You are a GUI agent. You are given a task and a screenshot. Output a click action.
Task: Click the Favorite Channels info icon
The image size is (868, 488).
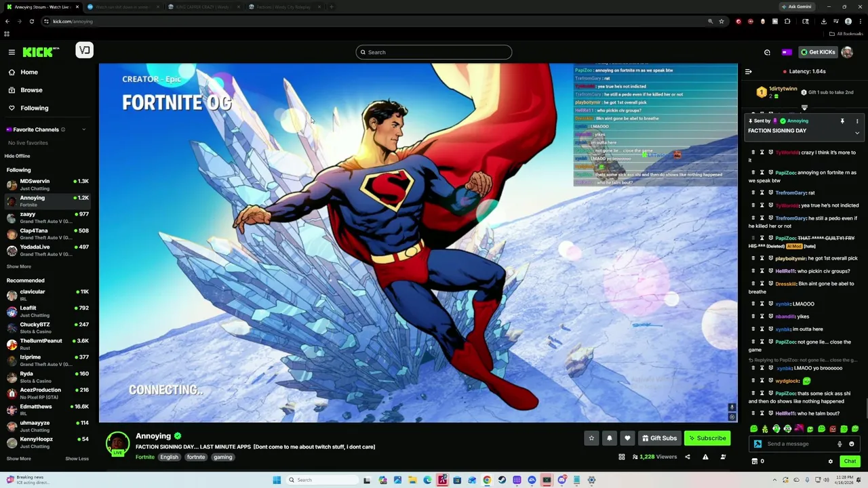pos(63,129)
